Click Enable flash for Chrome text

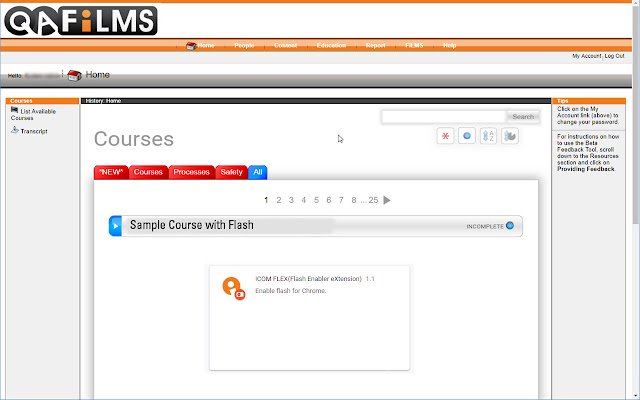click(x=291, y=291)
